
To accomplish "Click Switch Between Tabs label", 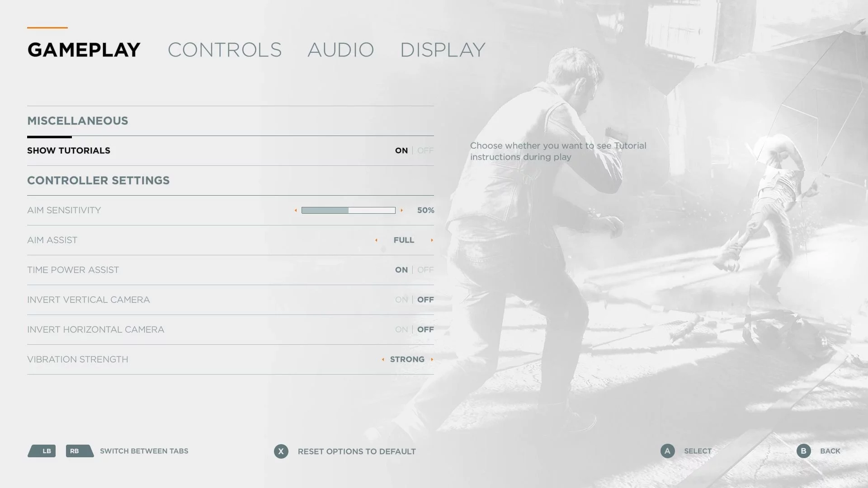I will (x=144, y=451).
